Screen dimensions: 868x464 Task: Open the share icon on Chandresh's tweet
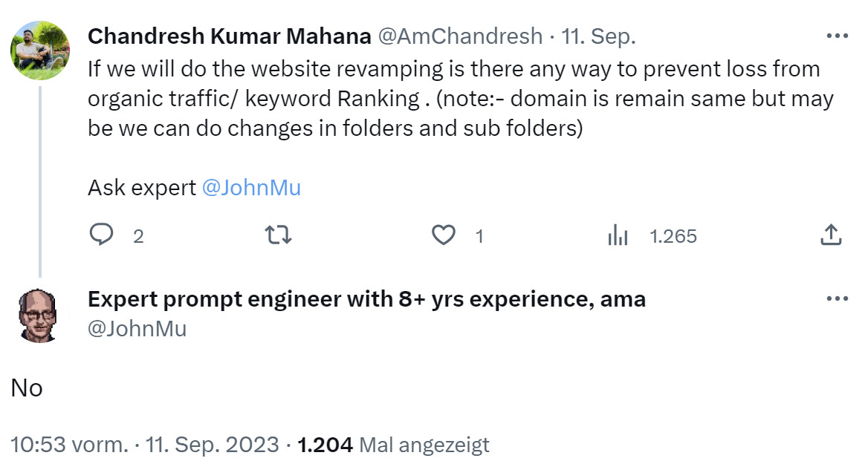830,235
